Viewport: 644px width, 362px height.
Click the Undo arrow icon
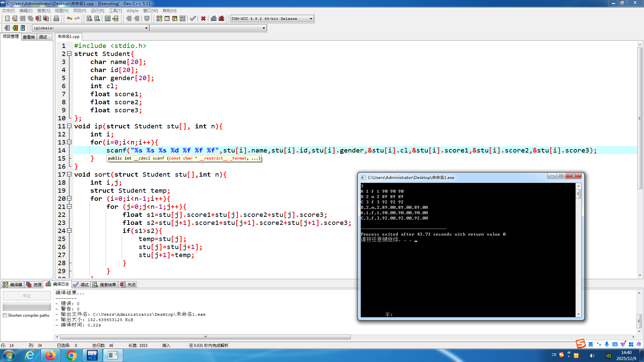69,18
